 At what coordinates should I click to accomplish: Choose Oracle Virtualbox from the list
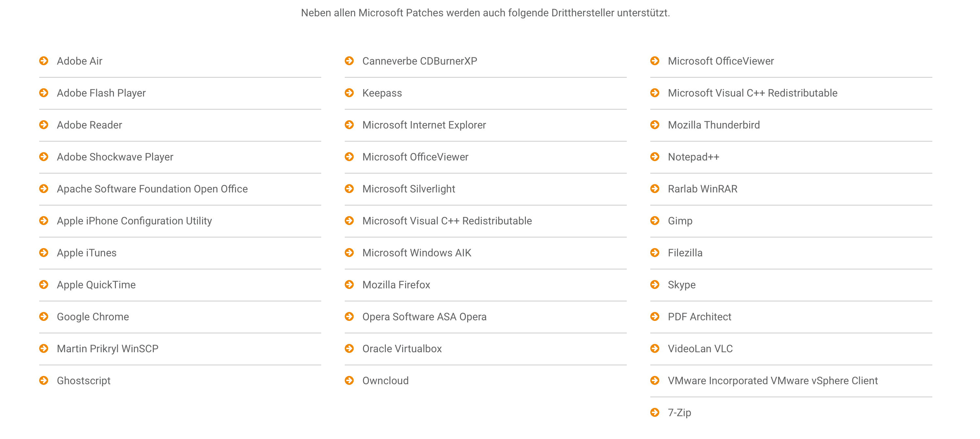(x=485, y=349)
